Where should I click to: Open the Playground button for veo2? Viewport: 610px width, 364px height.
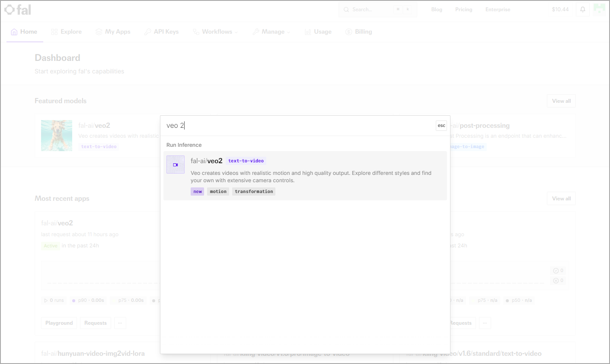[59, 323]
